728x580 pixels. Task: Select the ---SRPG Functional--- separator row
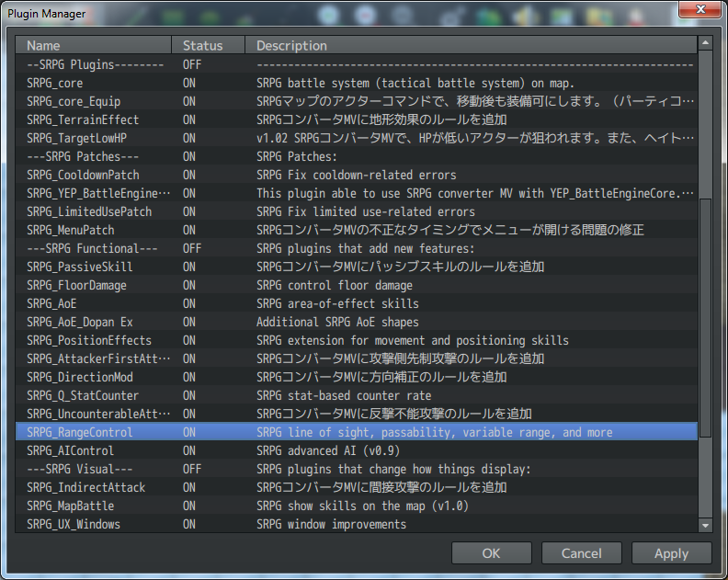coord(356,248)
